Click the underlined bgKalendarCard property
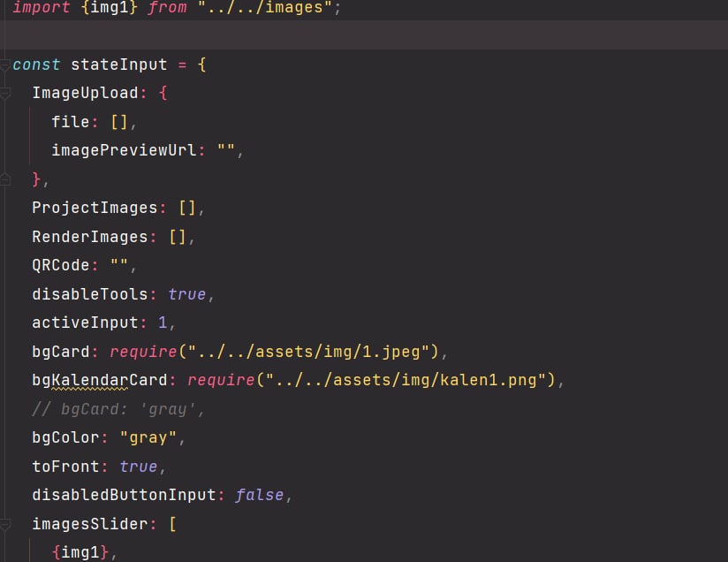728x562 pixels. tap(99, 380)
